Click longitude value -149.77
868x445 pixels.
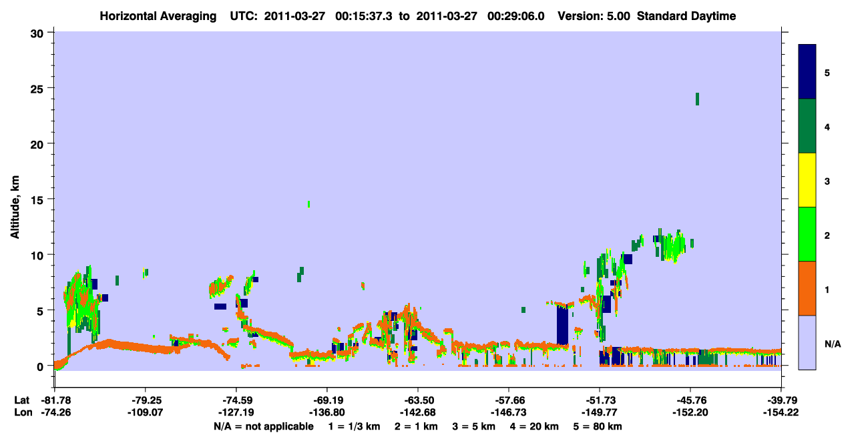click(600, 412)
